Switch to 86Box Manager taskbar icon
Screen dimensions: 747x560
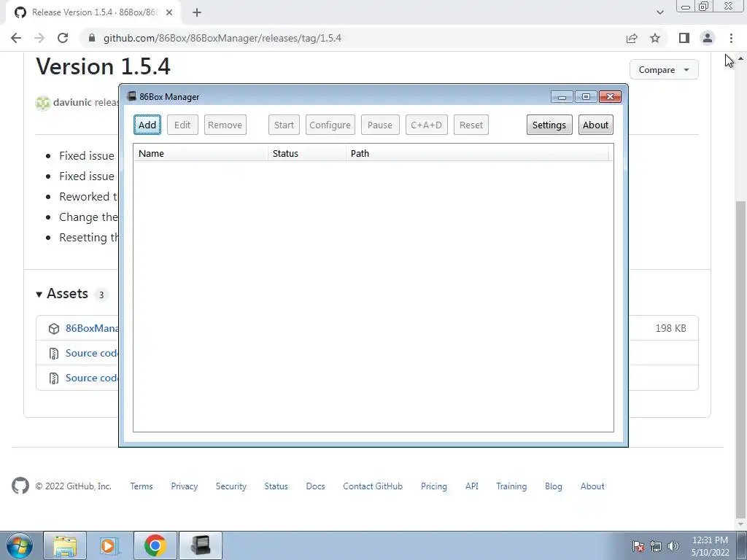(200, 545)
